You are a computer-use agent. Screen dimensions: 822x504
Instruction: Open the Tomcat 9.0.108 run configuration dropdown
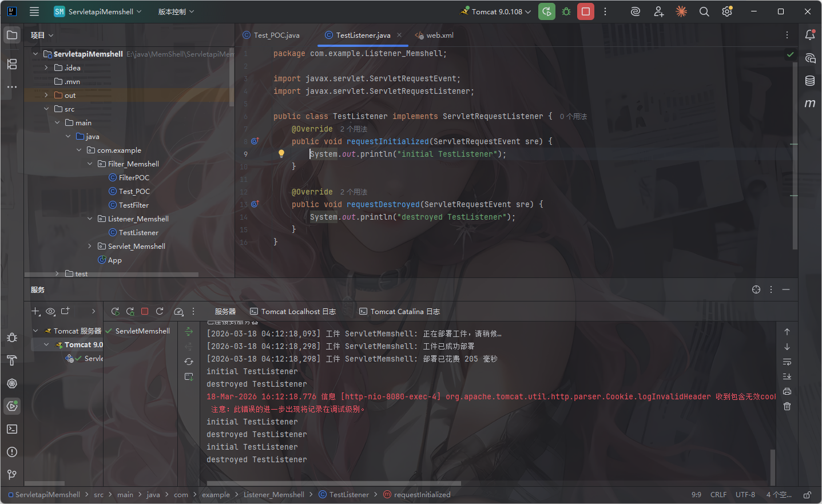(496, 11)
